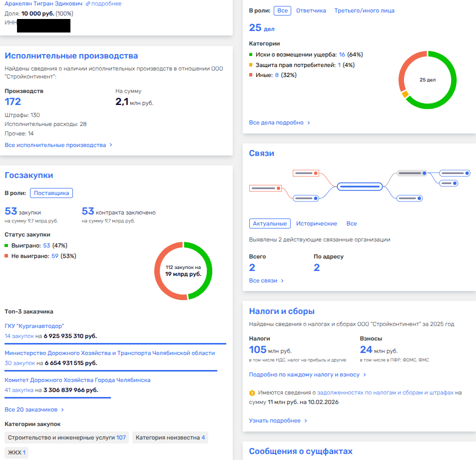Open the 172 enforcement proceedings count
This screenshot has width=476, height=460.
point(13,102)
